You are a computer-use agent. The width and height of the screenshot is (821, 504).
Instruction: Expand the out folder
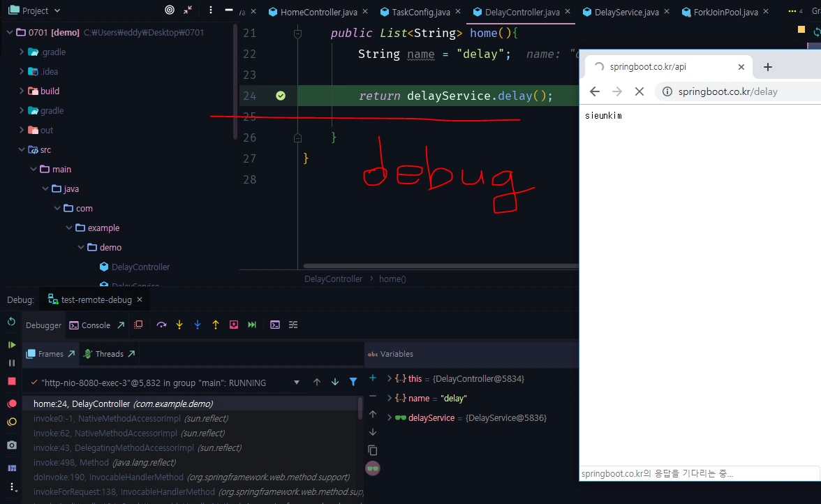(22, 130)
